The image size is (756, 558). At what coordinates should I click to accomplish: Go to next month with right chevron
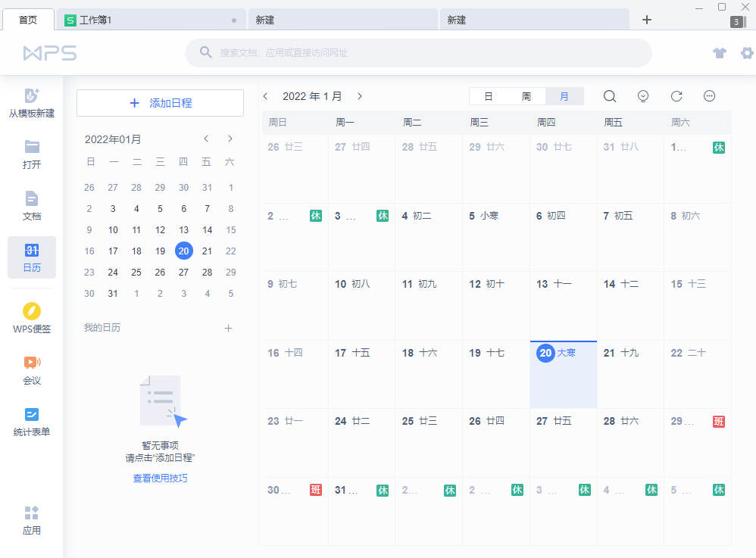pyautogui.click(x=360, y=96)
